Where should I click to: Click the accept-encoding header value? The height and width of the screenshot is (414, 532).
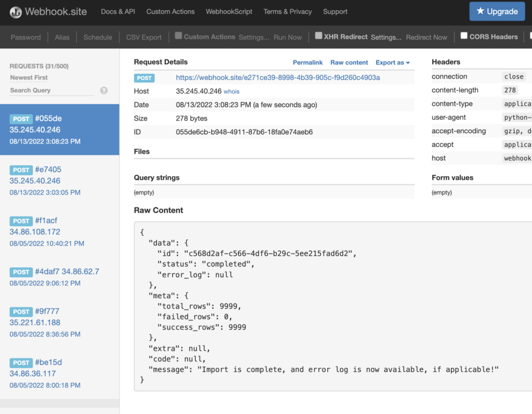[x=517, y=131]
